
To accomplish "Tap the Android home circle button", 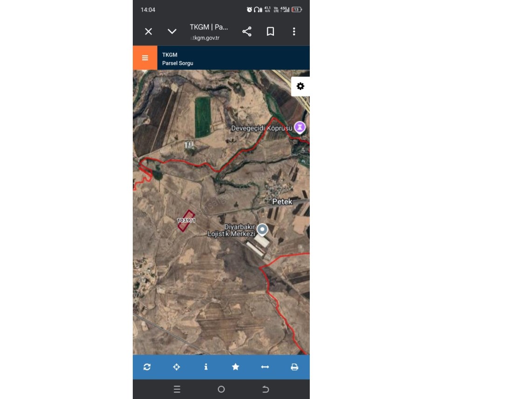I will click(221, 389).
